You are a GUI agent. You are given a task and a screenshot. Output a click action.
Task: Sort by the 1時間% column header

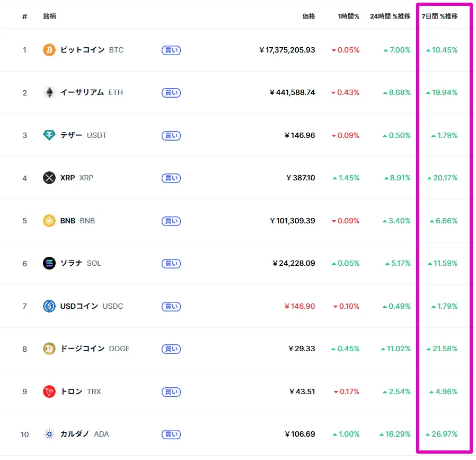tap(348, 16)
